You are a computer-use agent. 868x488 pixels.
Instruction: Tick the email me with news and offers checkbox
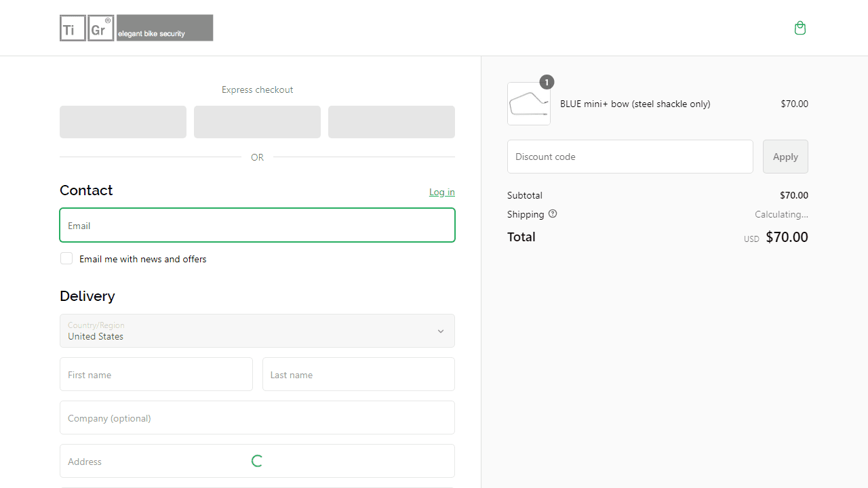point(66,258)
